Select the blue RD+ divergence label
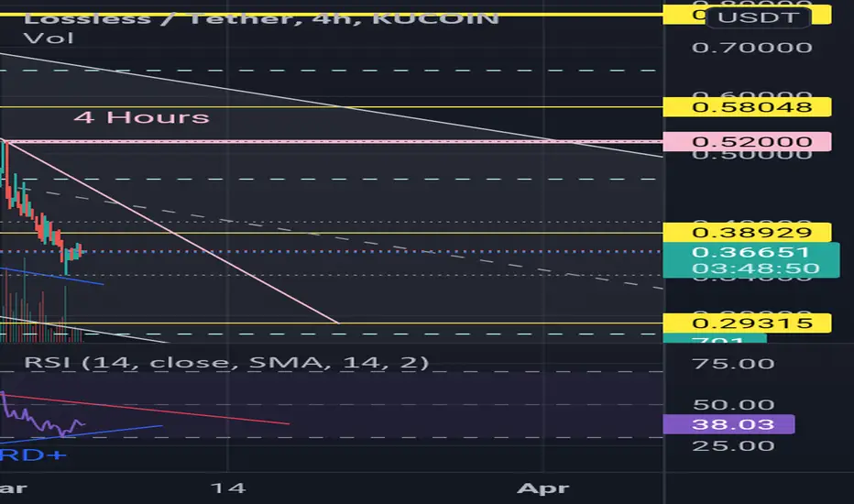 click(33, 455)
